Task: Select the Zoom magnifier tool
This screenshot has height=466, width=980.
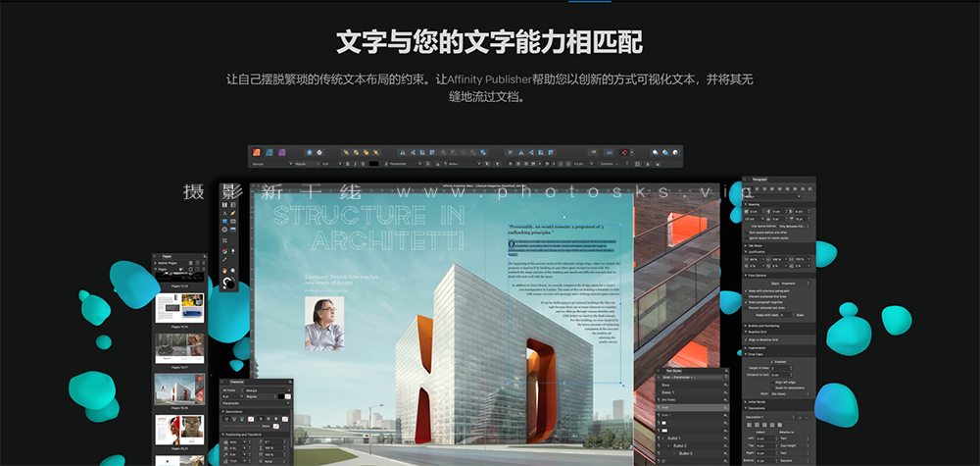Action: pos(233,270)
